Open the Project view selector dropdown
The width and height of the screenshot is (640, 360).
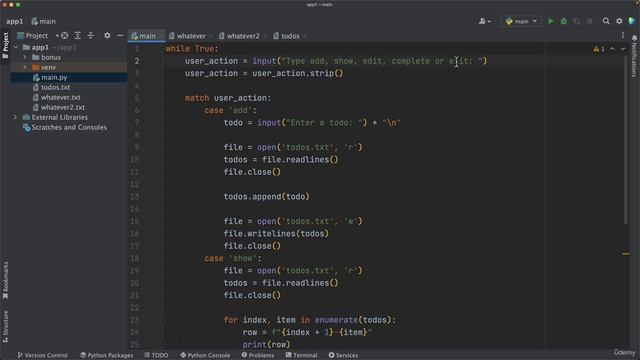click(38, 36)
